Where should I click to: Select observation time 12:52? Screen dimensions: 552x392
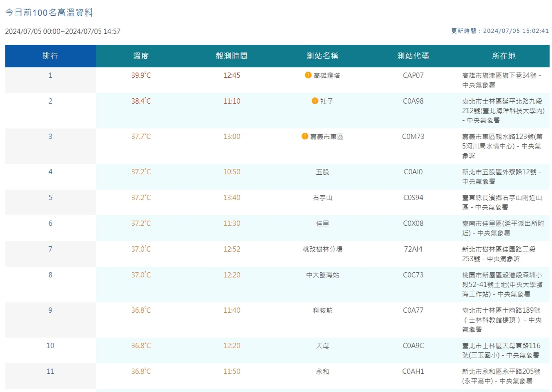tap(232, 249)
